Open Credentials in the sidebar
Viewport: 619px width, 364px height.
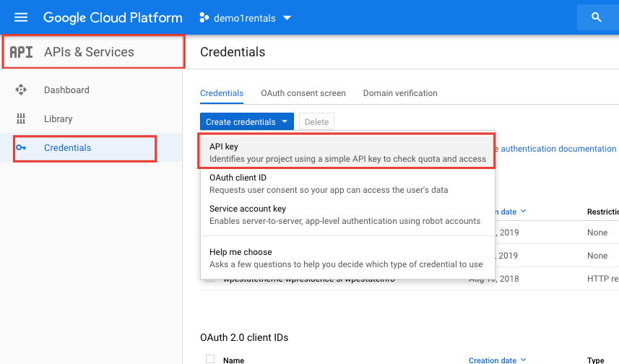tap(91, 147)
